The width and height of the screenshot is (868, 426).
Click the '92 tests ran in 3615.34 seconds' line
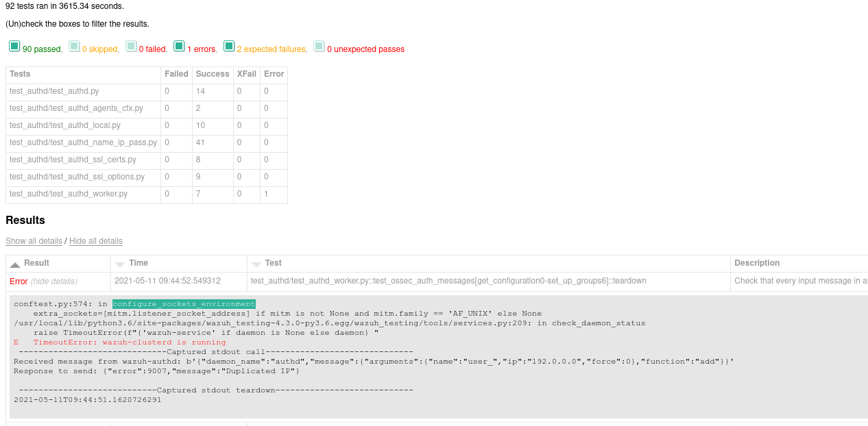pyautogui.click(x=64, y=6)
